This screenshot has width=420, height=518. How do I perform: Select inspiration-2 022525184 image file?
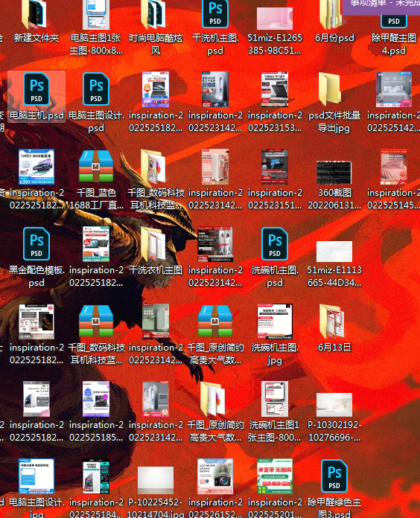(96, 476)
